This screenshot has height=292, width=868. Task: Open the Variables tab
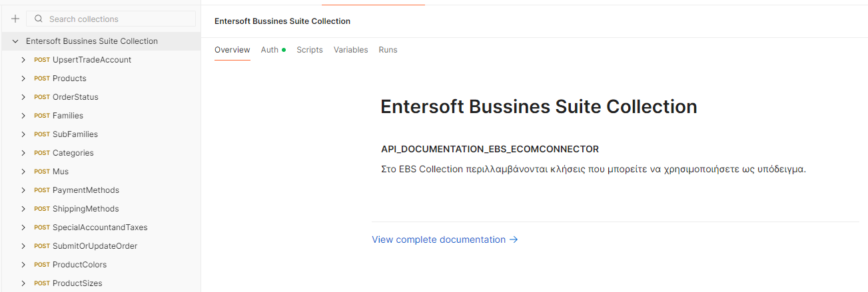pos(351,50)
